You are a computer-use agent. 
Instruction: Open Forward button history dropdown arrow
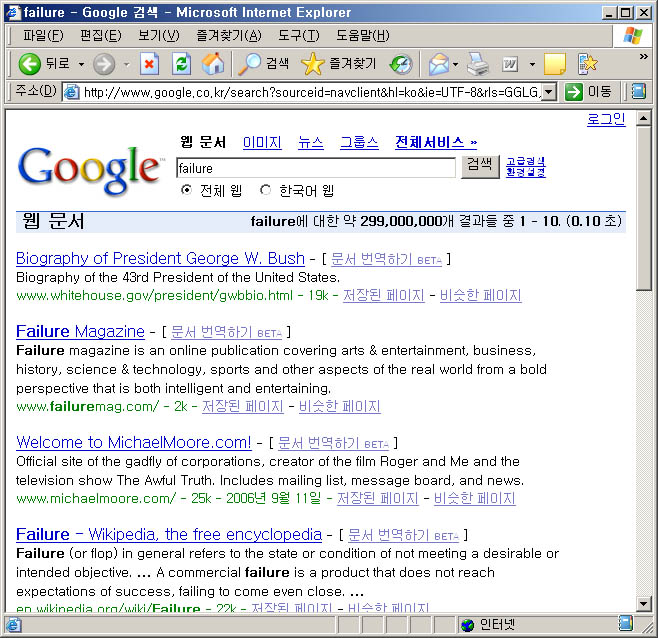126,64
